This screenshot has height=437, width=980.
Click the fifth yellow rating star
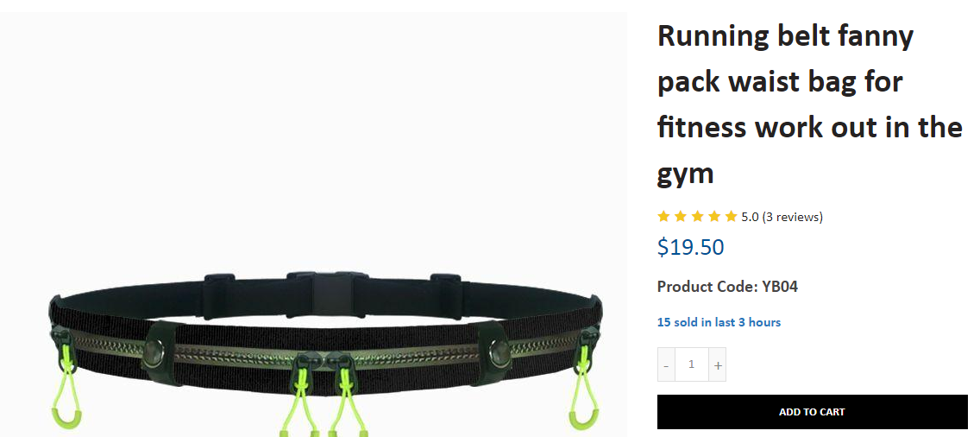pos(732,217)
